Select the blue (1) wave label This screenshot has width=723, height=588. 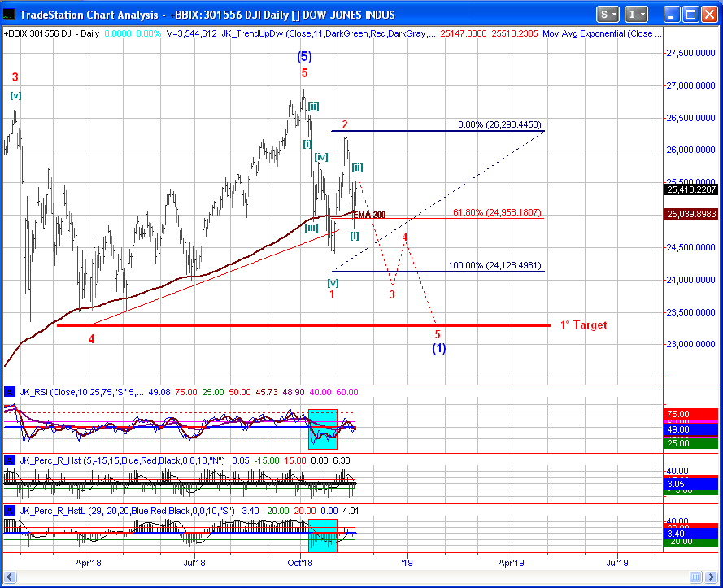pyautogui.click(x=439, y=348)
